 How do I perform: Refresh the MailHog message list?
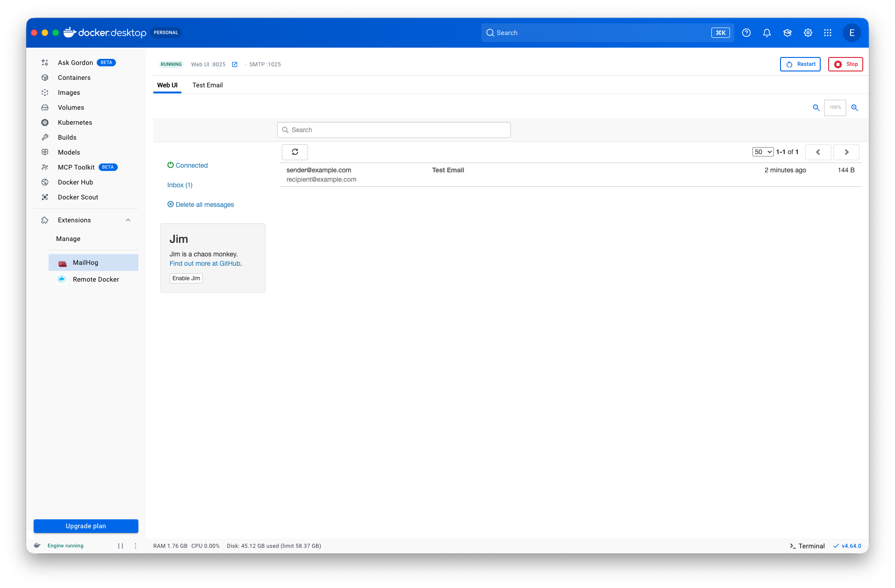click(x=294, y=152)
